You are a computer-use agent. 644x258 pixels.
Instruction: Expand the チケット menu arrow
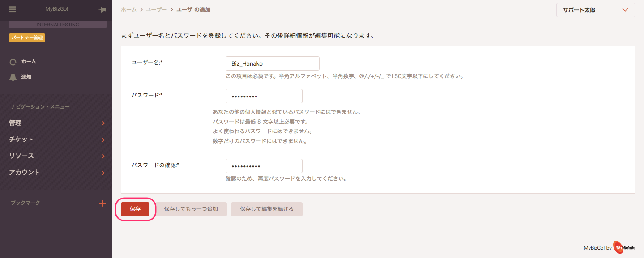[x=103, y=140]
